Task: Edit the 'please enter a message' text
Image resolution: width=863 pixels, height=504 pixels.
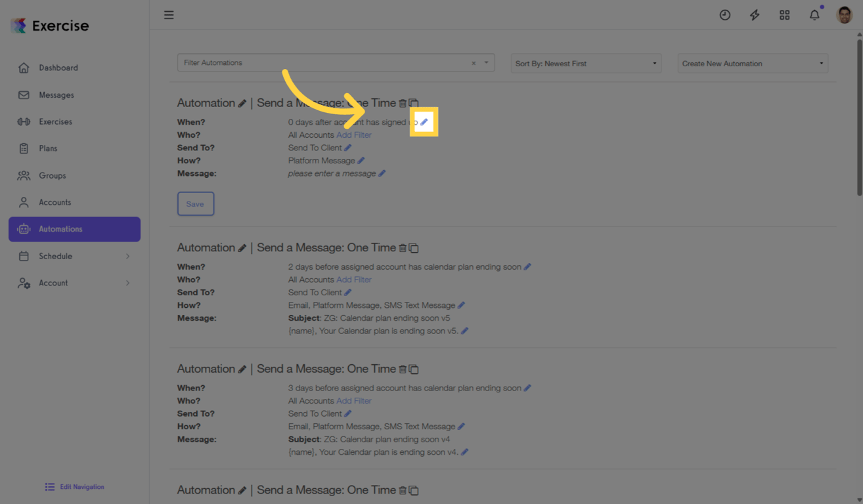Action: pos(382,173)
